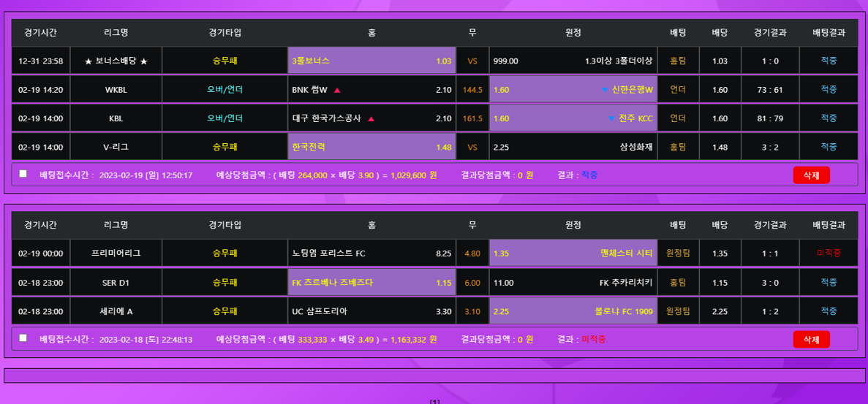
Task: Delete the bet placed on 2023-02-19
Action: (811, 175)
